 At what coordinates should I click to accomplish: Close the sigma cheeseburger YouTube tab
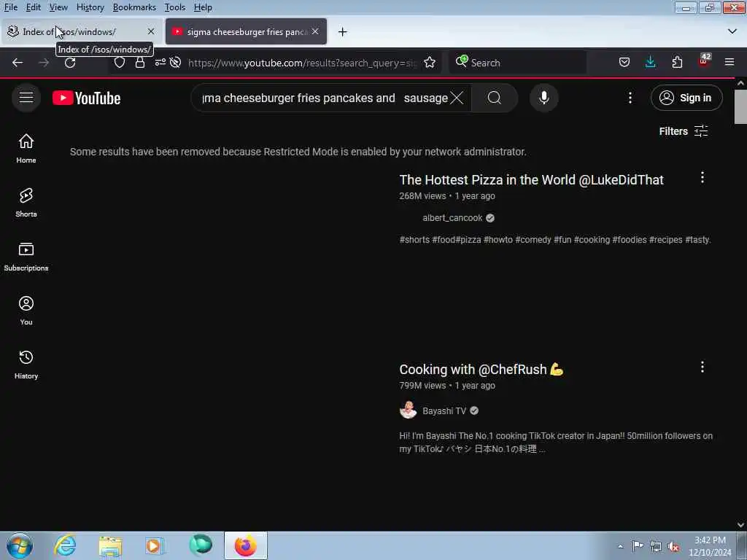(315, 31)
